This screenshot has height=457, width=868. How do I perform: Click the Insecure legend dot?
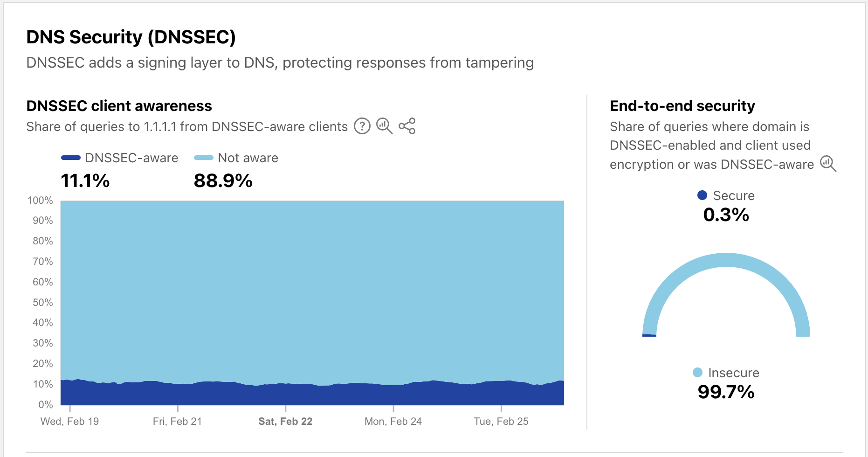coord(697,373)
